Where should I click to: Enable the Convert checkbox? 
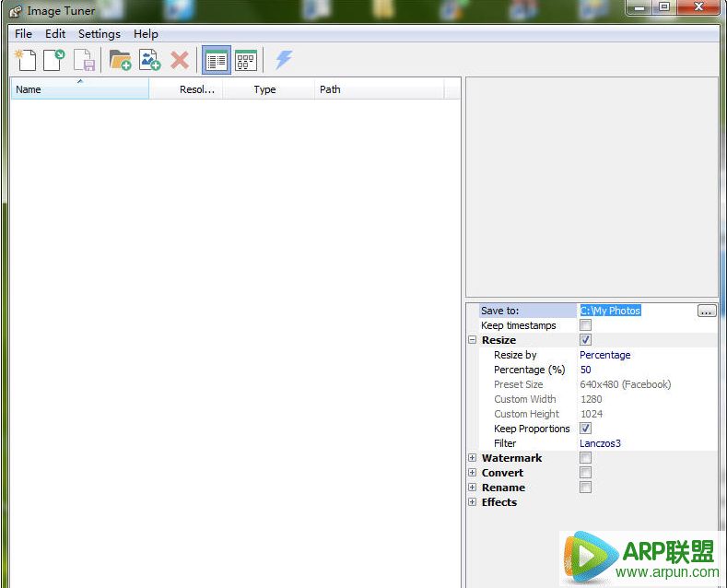(x=586, y=473)
